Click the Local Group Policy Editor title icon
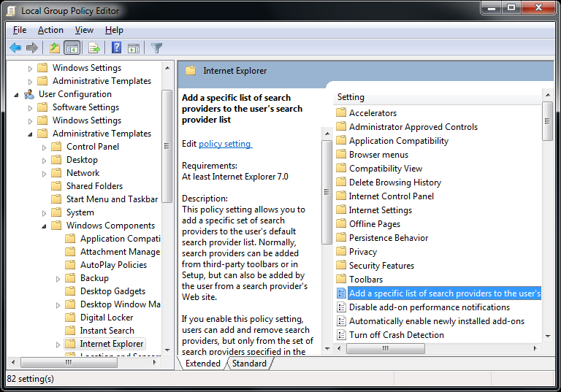Image resolution: width=561 pixels, height=392 pixels. pos(11,11)
